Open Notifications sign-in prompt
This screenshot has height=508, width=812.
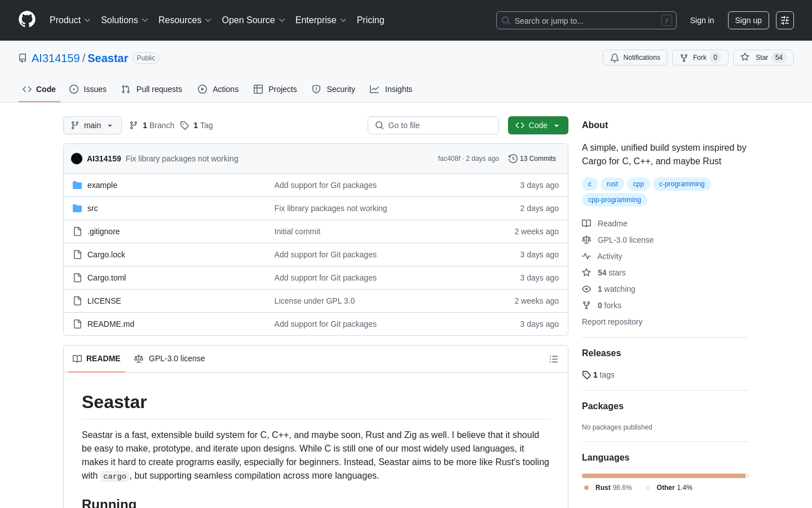pos(635,58)
